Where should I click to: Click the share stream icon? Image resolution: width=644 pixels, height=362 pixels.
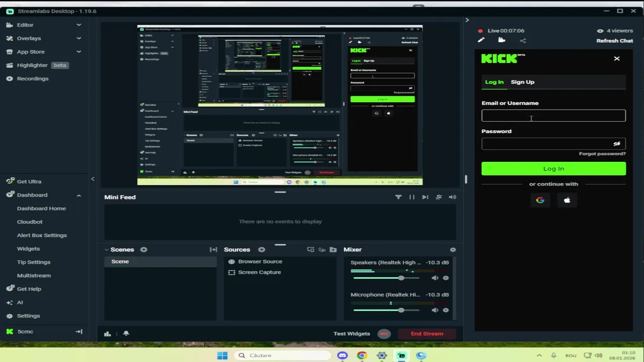point(523,40)
